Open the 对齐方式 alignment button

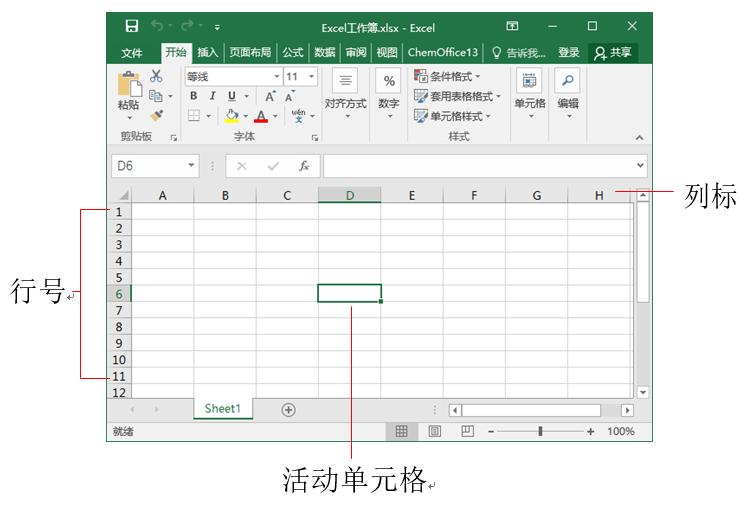345,92
